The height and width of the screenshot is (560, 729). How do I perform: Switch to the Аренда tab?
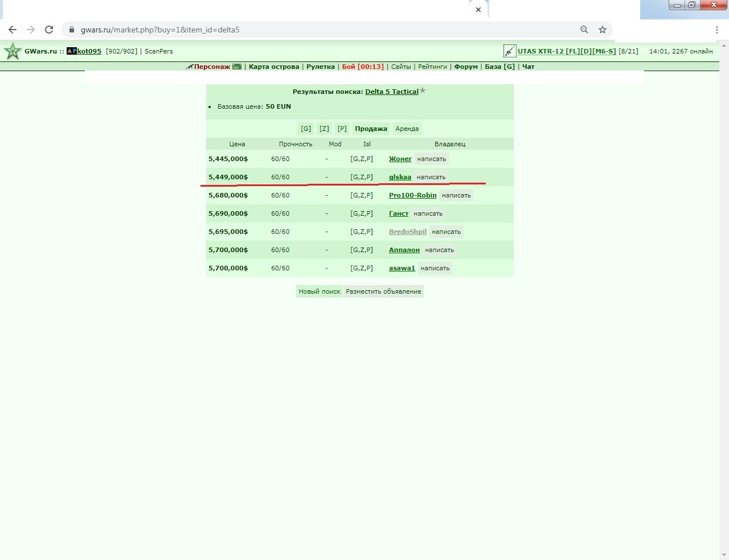tap(407, 129)
